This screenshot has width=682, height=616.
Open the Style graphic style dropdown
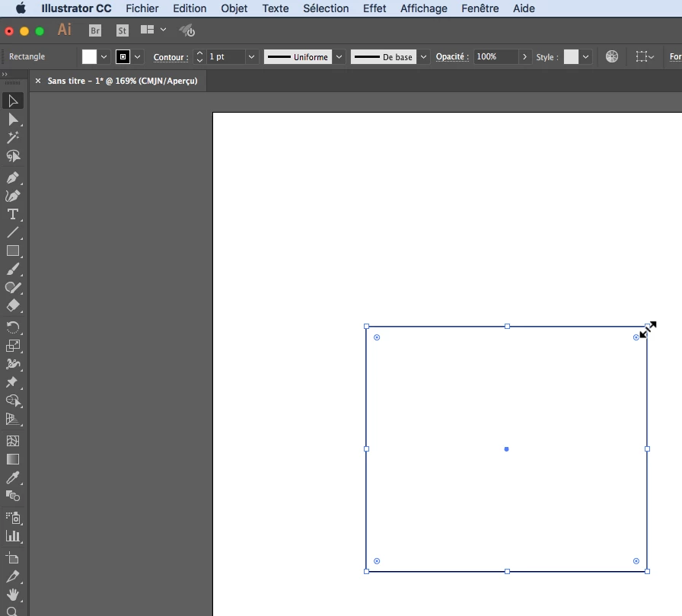click(x=585, y=56)
